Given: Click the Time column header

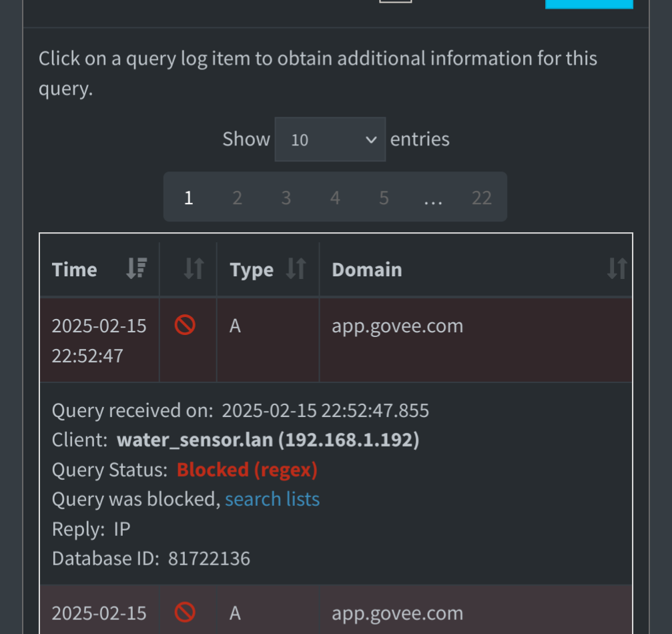Looking at the screenshot, I should click(74, 270).
